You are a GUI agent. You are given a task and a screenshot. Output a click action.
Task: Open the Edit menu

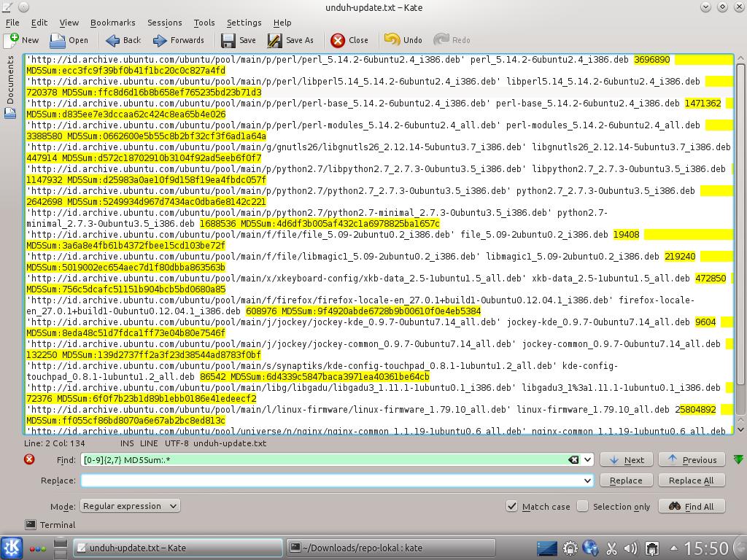tap(39, 23)
